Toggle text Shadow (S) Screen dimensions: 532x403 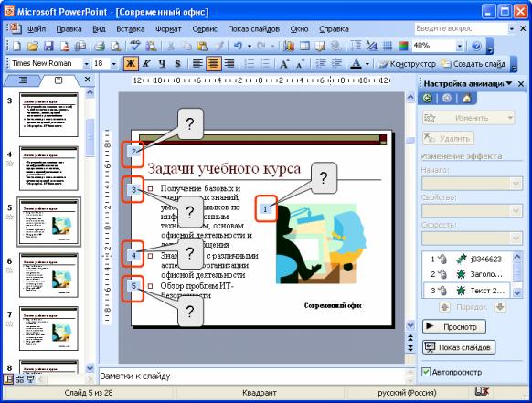(177, 63)
